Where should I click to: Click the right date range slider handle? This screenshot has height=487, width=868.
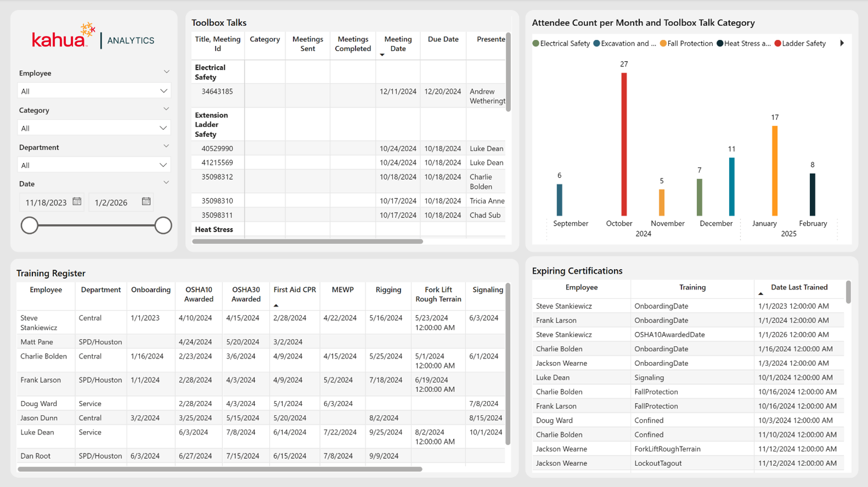click(163, 225)
